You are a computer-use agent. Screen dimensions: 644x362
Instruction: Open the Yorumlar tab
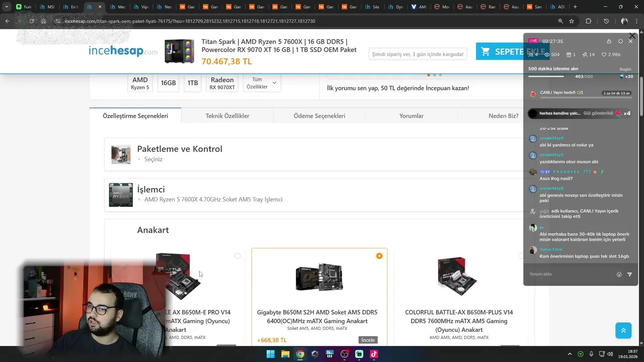[412, 116]
